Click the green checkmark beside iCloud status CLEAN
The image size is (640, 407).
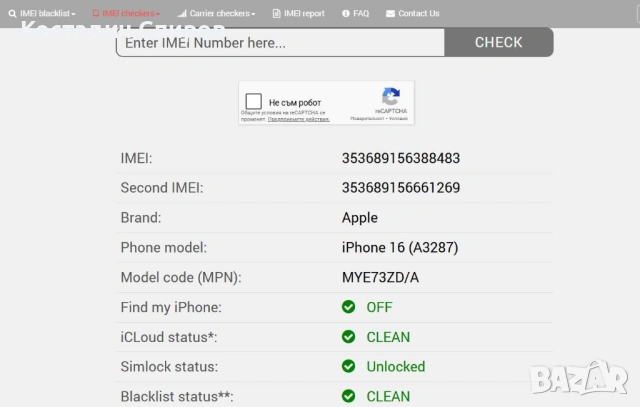[x=349, y=336]
